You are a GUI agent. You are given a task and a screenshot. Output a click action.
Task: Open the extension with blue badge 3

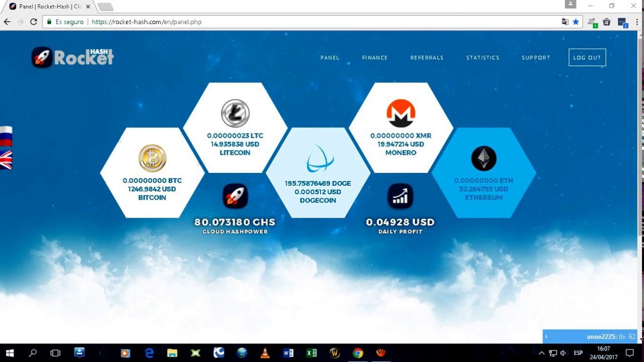(x=622, y=23)
